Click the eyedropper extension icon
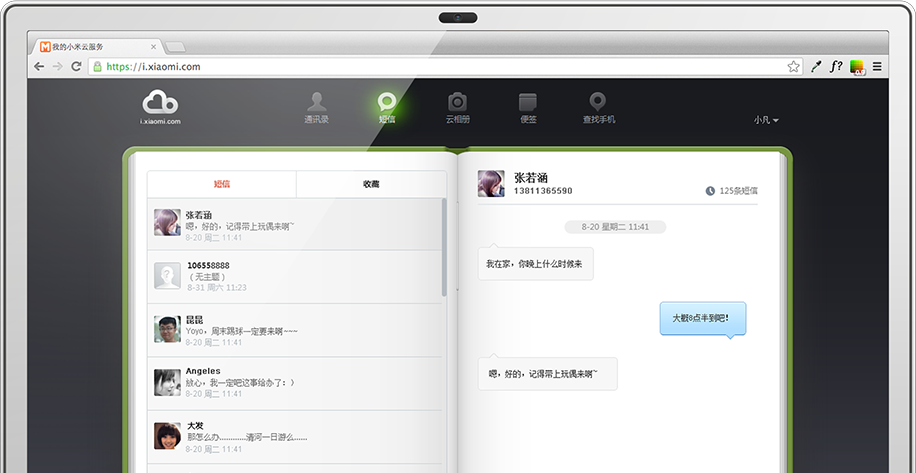916x473 pixels. tap(816, 67)
